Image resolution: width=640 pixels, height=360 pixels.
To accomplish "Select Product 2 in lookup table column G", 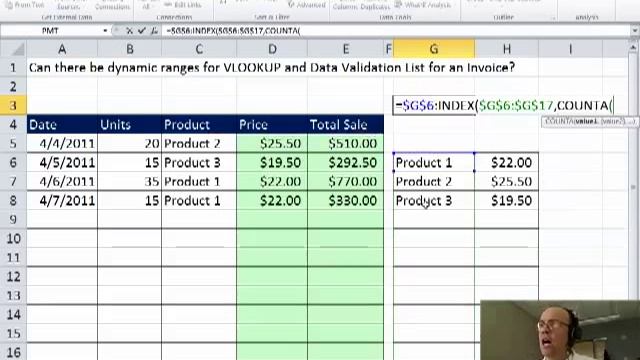I will pyautogui.click(x=434, y=182).
